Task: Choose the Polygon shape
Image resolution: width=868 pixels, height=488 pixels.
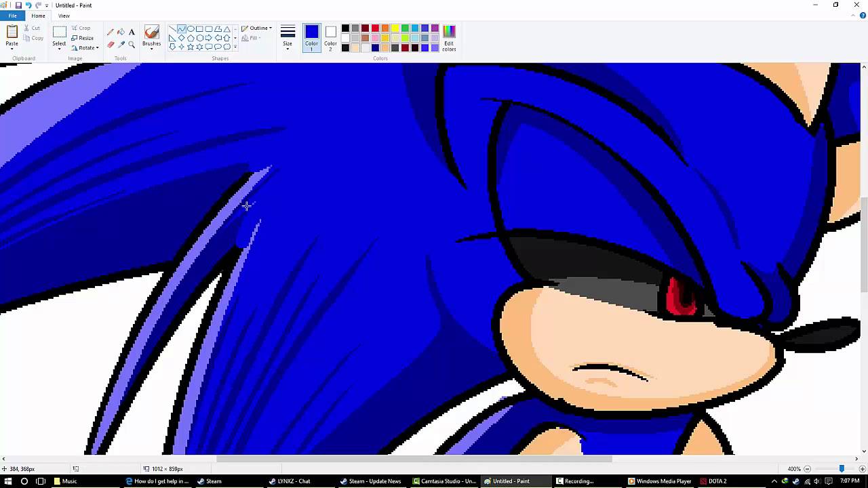Action: pyautogui.click(x=218, y=29)
